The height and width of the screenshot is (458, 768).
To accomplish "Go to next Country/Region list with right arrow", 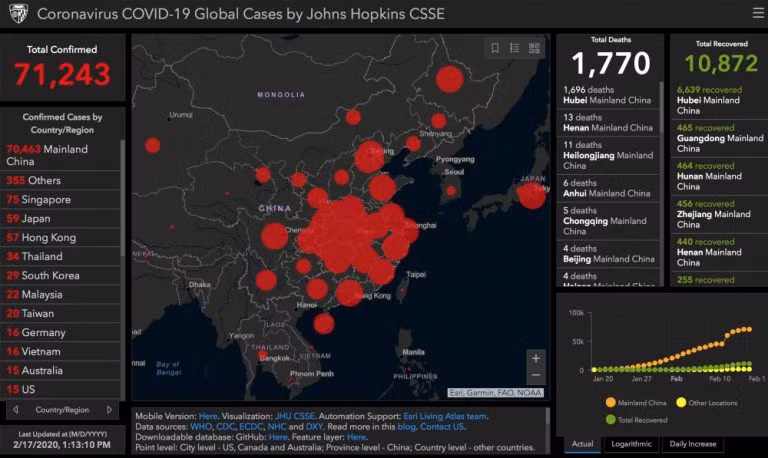I will click(109, 410).
